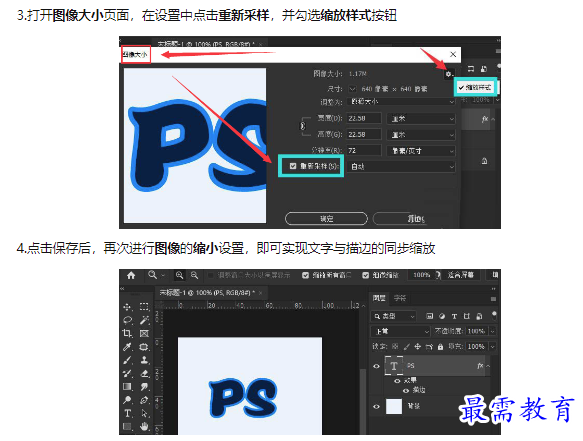Click the zoom-out magnifier icon
Image resolution: width=583 pixels, height=441 pixels.
194,275
